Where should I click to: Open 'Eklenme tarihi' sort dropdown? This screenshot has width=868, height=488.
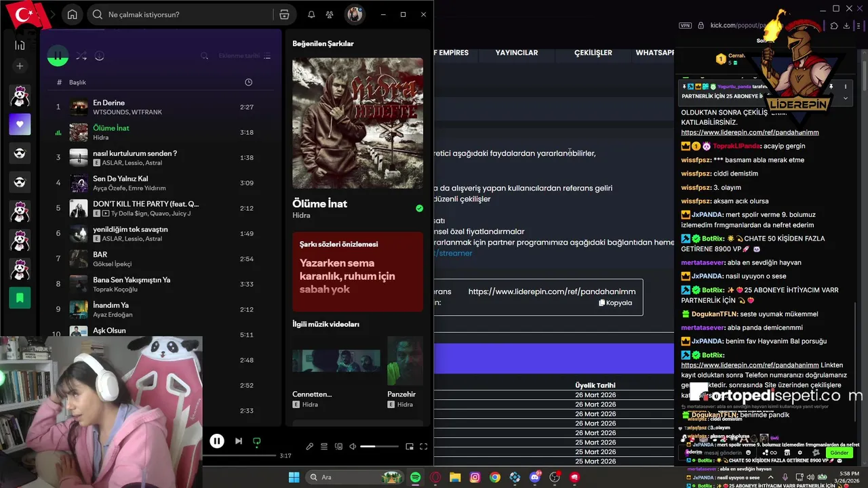pyautogui.click(x=244, y=56)
